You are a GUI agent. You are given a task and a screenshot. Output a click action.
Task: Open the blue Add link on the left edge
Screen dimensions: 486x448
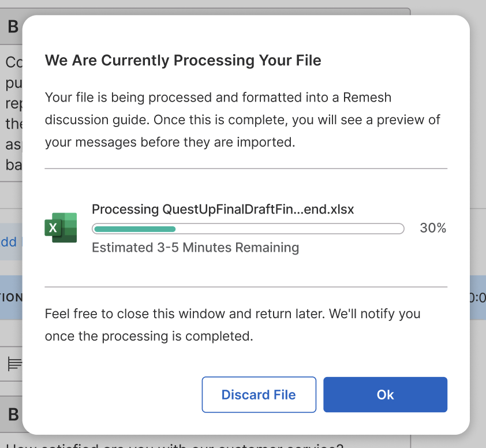click(9, 242)
